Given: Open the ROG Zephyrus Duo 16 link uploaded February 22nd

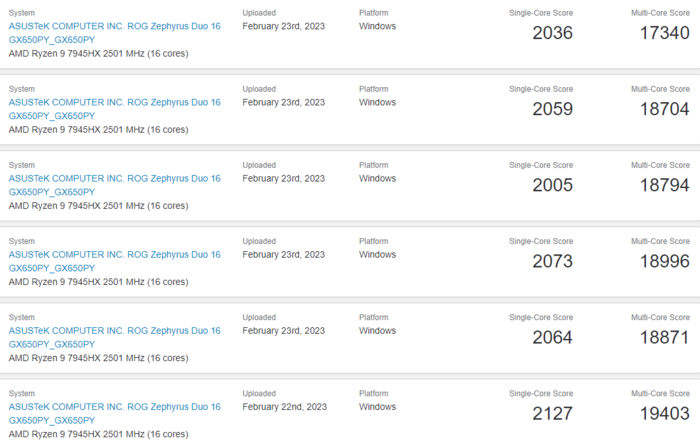Looking at the screenshot, I should click(115, 414).
